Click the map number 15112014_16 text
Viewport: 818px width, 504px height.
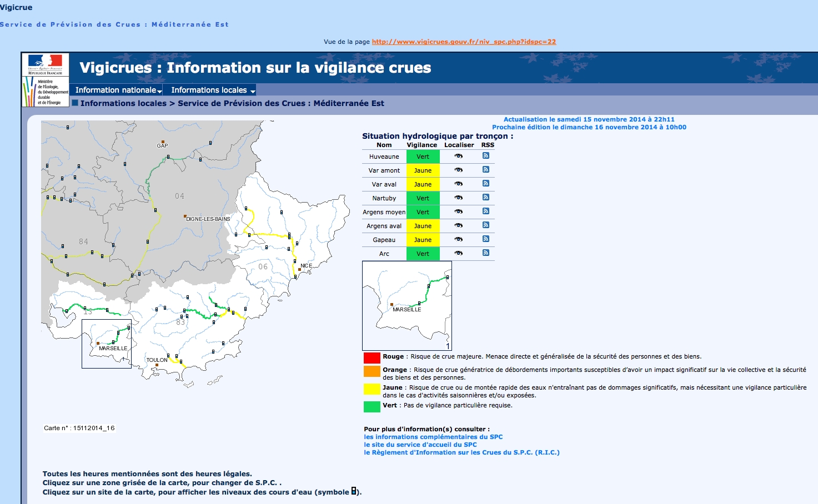point(79,428)
